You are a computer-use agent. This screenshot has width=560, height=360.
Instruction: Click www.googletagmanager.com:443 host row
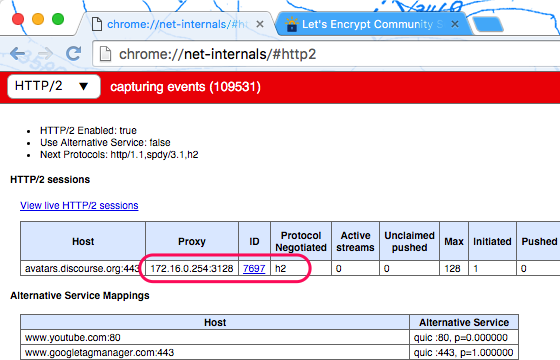tap(215, 352)
